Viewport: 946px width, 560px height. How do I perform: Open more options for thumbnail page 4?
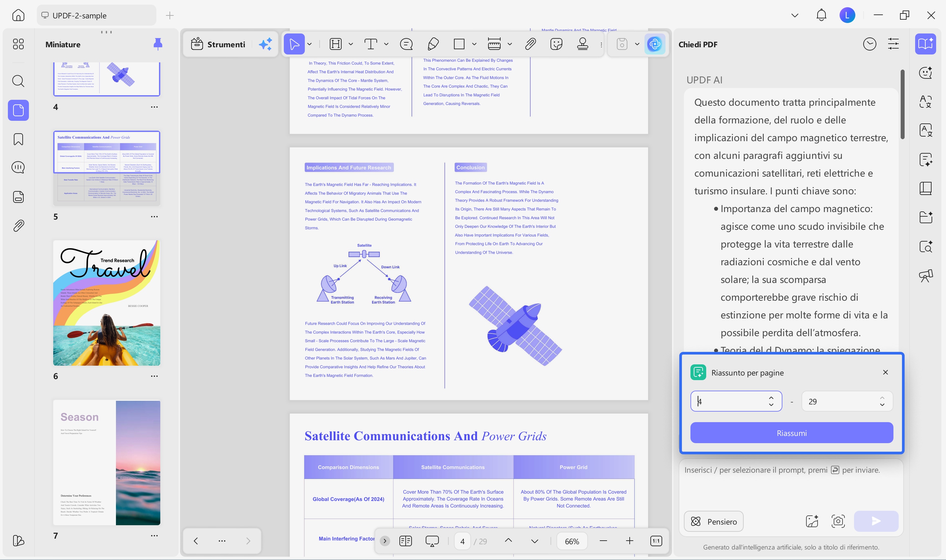click(154, 107)
